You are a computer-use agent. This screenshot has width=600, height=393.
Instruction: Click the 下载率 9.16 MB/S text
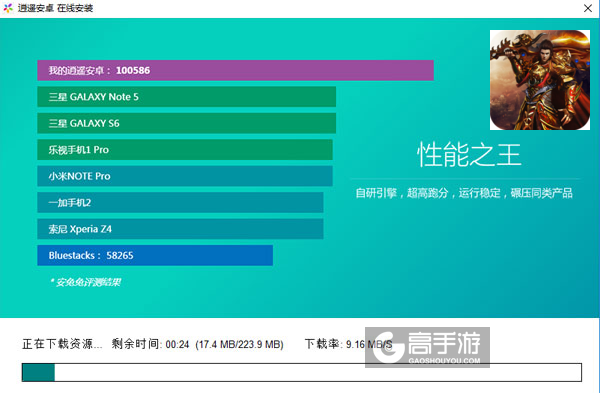[349, 344]
